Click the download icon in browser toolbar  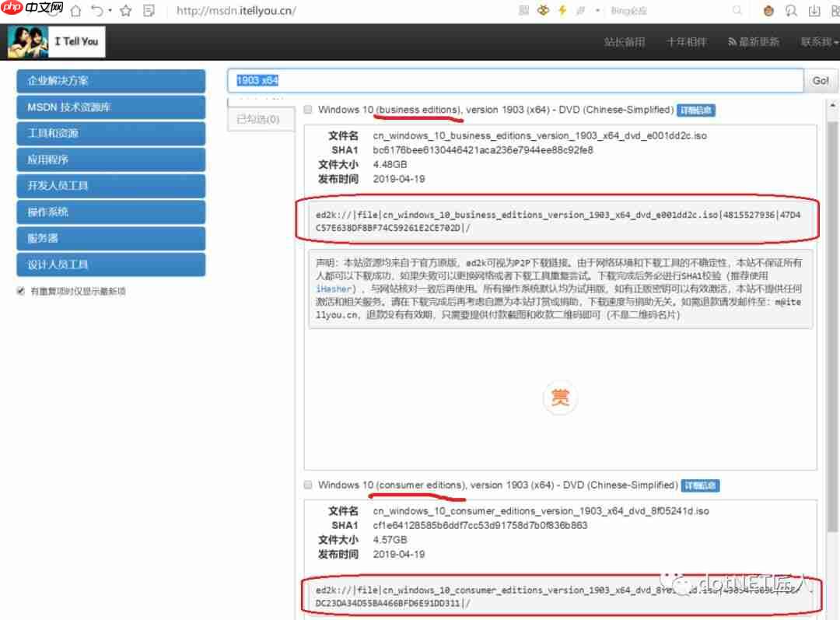coord(814,11)
